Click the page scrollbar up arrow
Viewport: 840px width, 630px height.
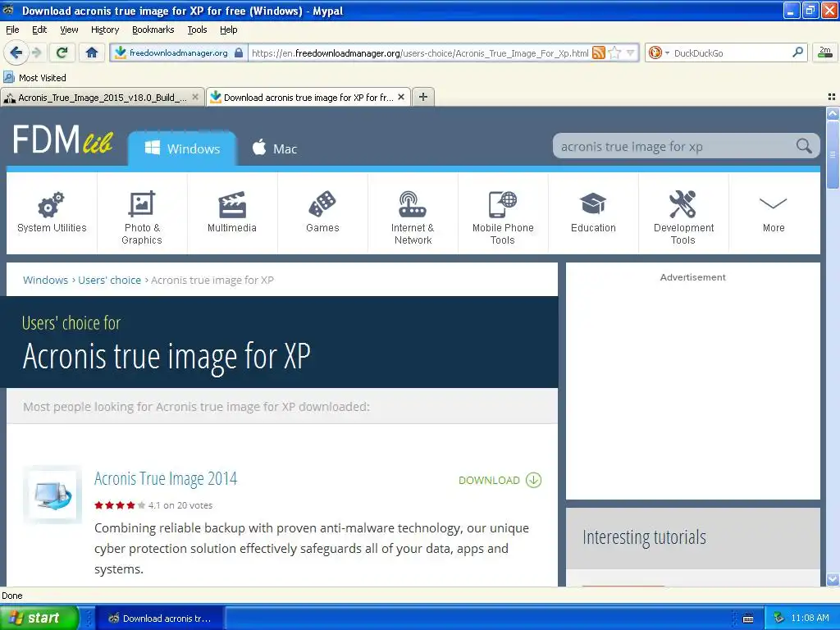pyautogui.click(x=833, y=113)
